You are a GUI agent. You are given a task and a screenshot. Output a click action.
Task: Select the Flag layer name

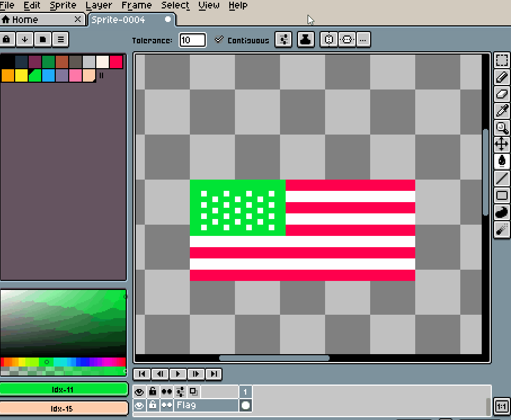pyautogui.click(x=206, y=405)
